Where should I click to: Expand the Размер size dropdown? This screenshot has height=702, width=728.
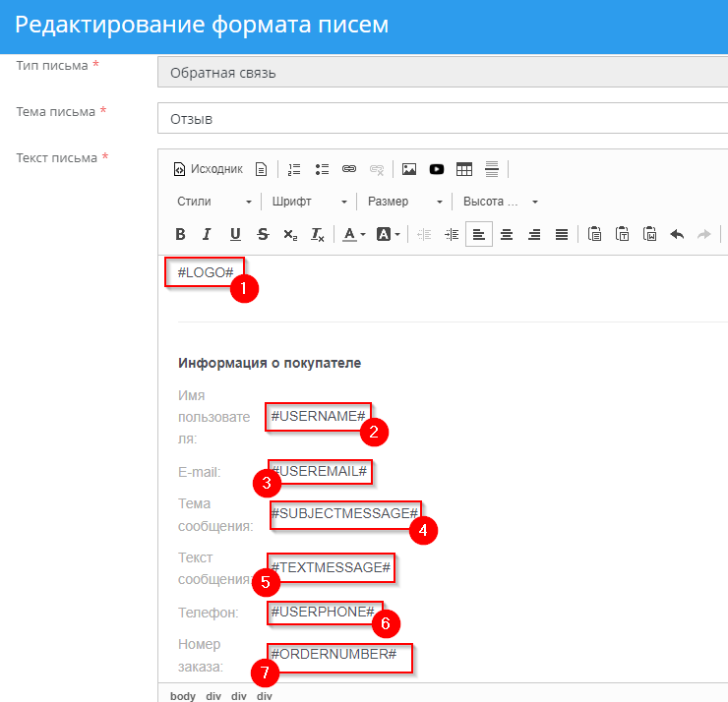[x=404, y=202]
